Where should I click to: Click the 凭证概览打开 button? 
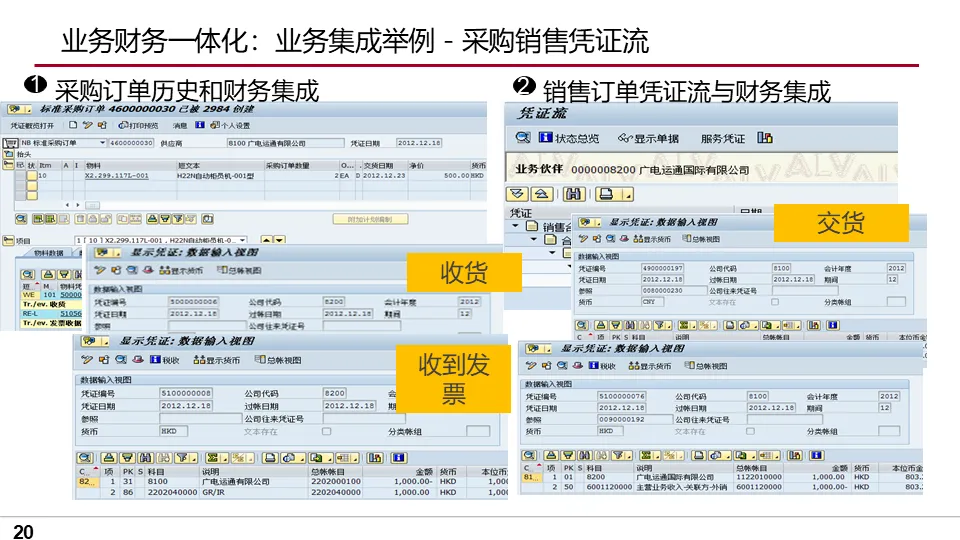point(32,126)
